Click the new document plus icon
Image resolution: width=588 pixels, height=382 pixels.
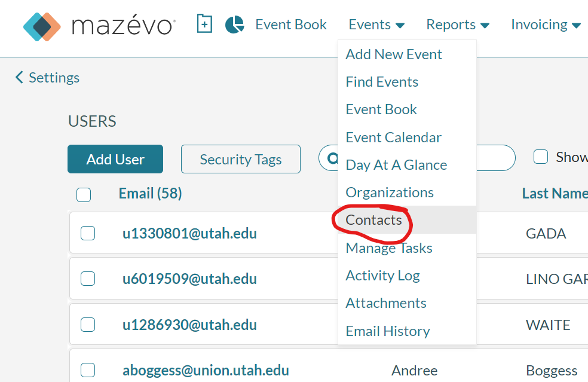[x=204, y=24]
